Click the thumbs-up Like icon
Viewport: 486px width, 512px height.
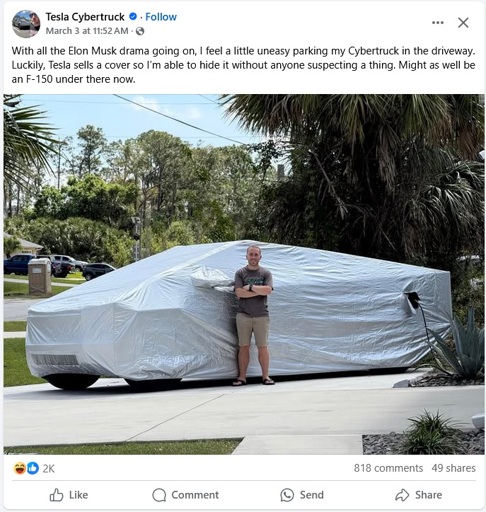(x=56, y=495)
